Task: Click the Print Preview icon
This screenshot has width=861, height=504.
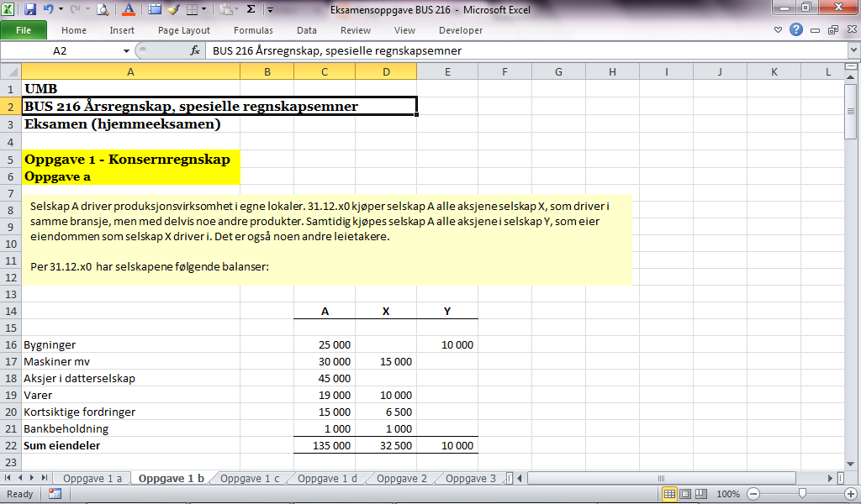Action: 103,9
